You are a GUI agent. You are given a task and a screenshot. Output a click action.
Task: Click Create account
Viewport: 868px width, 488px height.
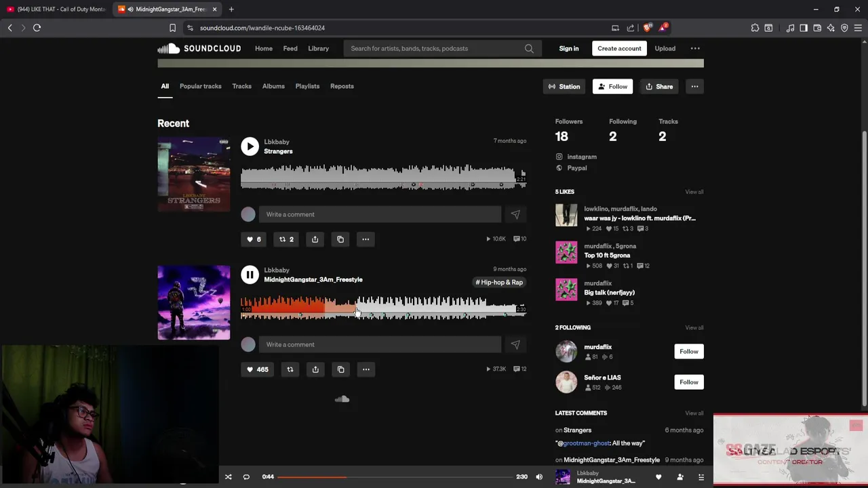[x=619, y=48]
